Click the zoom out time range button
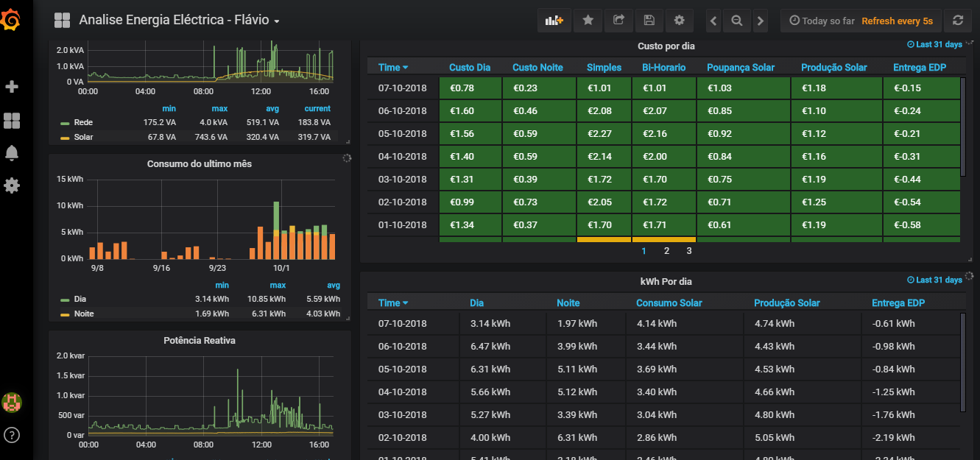 (x=736, y=21)
